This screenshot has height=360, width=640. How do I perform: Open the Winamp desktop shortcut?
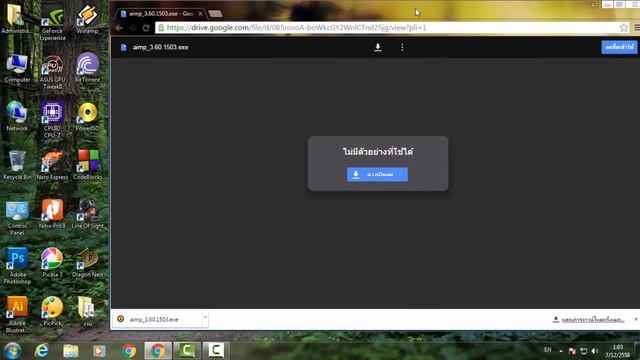click(87, 19)
